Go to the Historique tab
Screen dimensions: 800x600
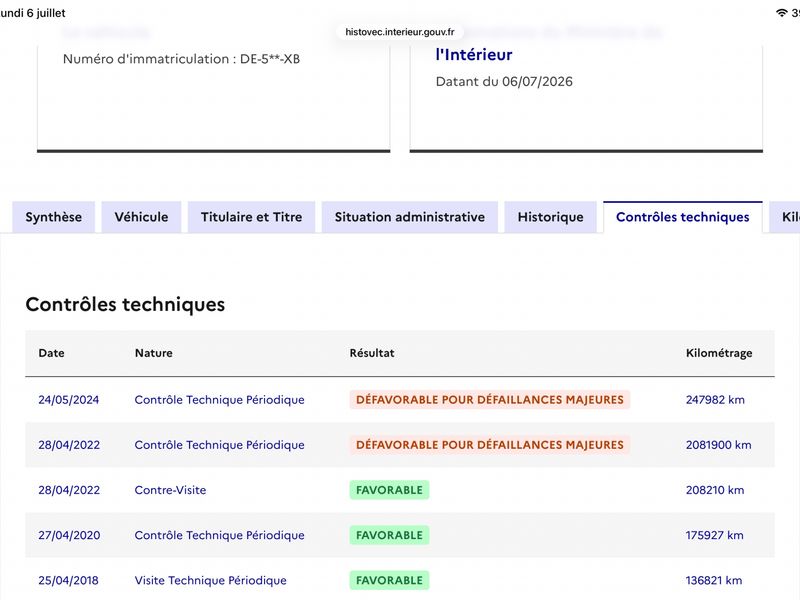point(551,217)
